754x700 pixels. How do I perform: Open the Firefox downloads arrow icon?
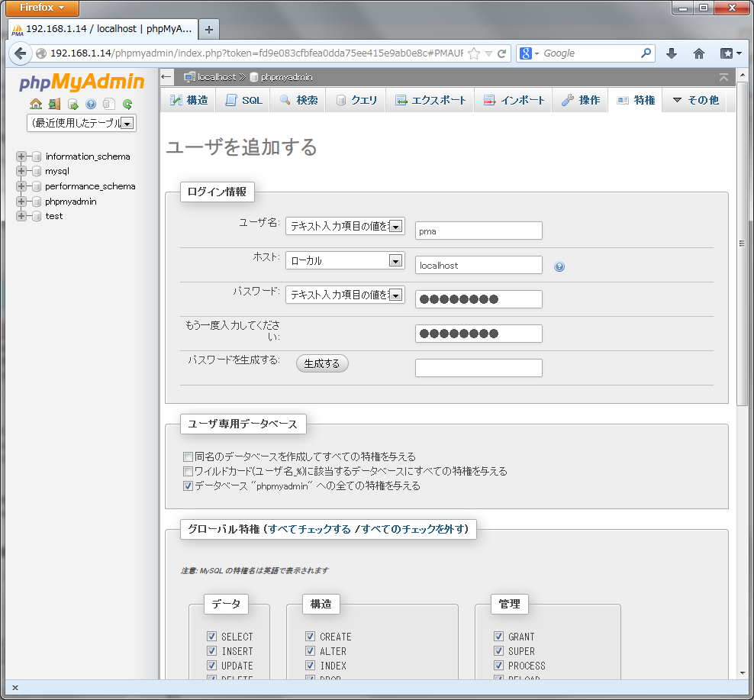(x=672, y=53)
